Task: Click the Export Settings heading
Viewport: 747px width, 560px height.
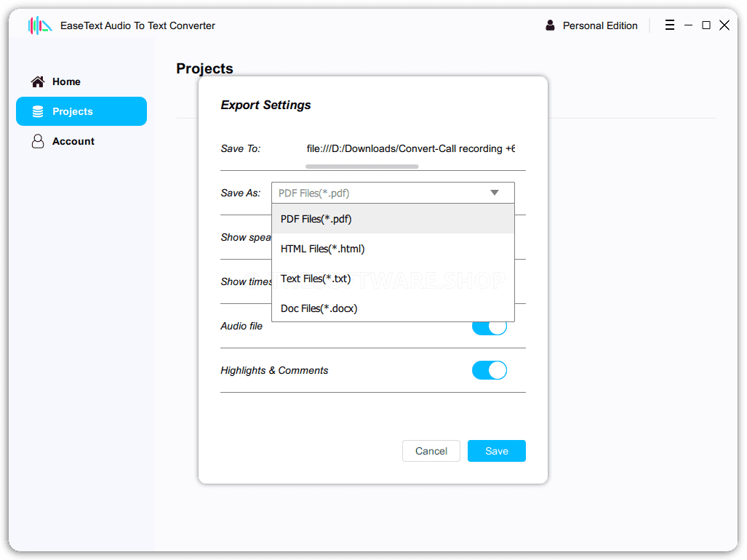Action: pos(265,105)
